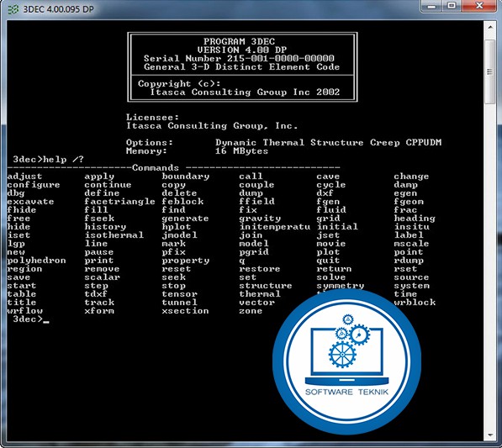Screen dimensions: 502x448
Task: Click the 'cave' command
Action: [328, 177]
